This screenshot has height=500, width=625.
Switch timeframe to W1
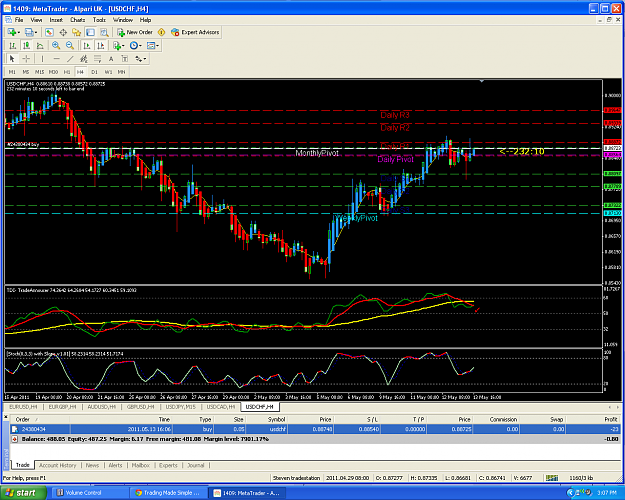108,72
